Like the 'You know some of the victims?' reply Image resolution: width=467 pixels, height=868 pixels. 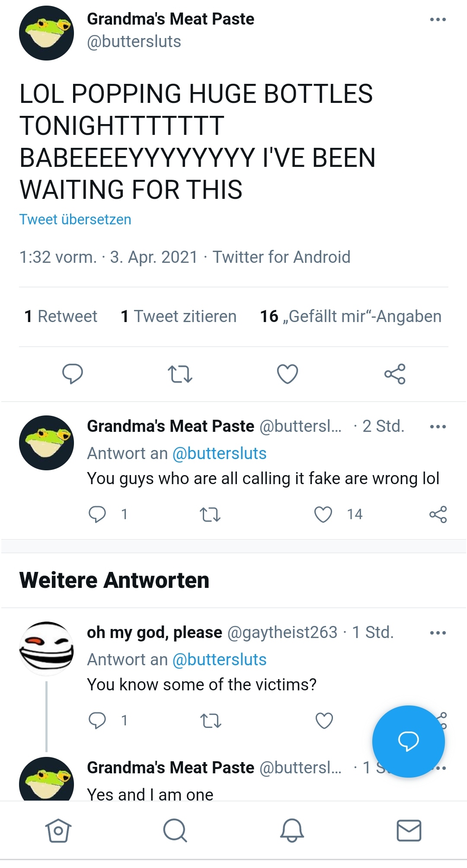tap(324, 721)
